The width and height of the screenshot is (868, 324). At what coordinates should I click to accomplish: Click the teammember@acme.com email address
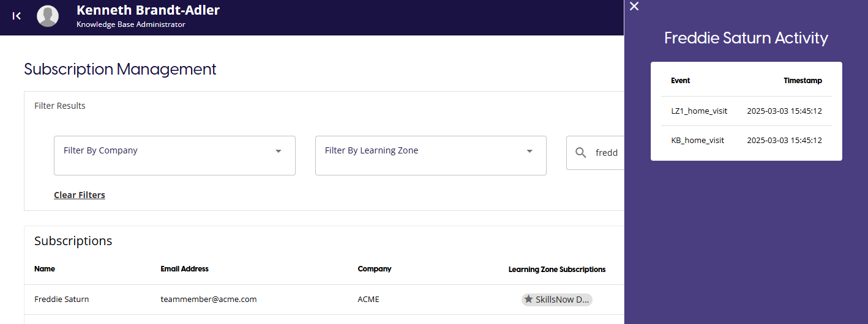(208, 300)
